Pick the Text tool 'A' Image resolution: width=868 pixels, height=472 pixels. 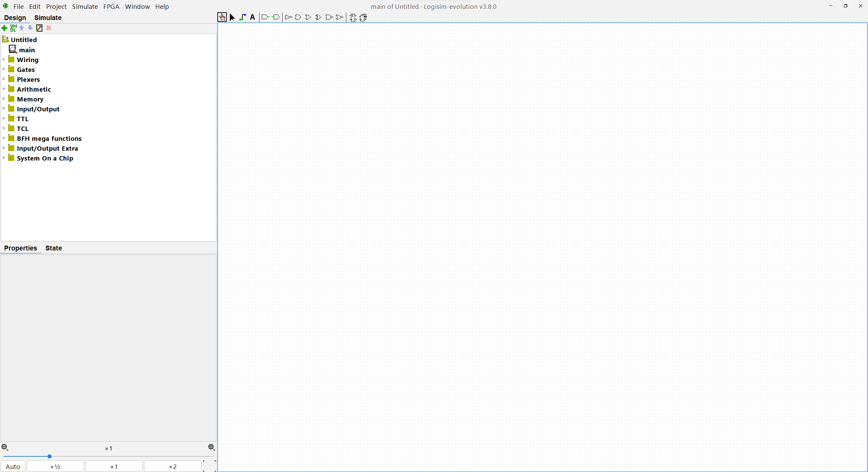point(252,17)
